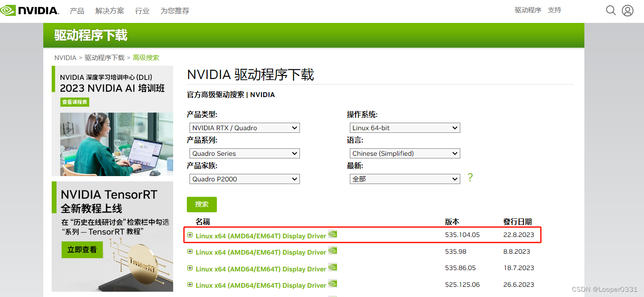
Task: Open the user account icon
Action: coord(628,10)
